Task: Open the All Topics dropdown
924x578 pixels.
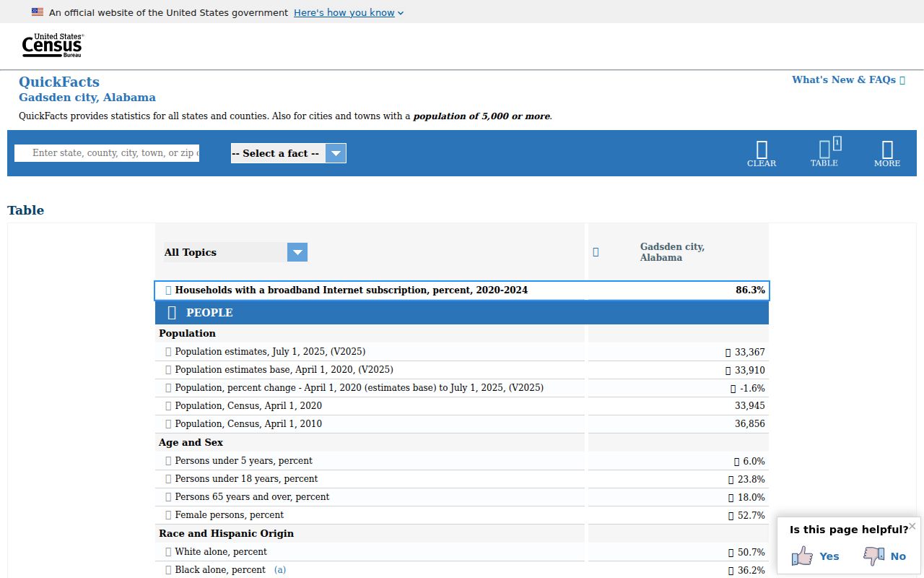Action: 235,252
